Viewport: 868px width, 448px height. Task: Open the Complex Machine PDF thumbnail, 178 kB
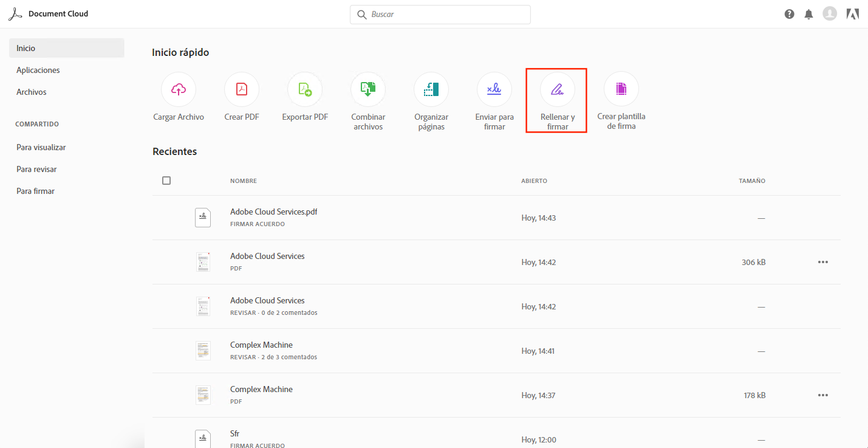click(x=203, y=395)
